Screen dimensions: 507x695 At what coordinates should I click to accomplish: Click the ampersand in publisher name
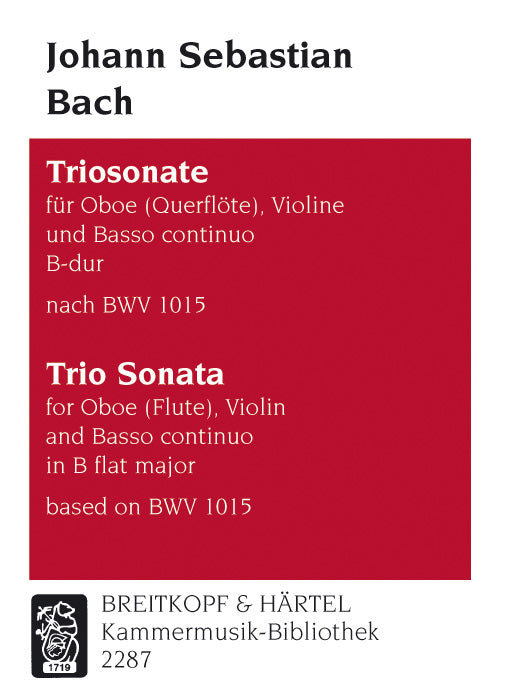click(243, 605)
